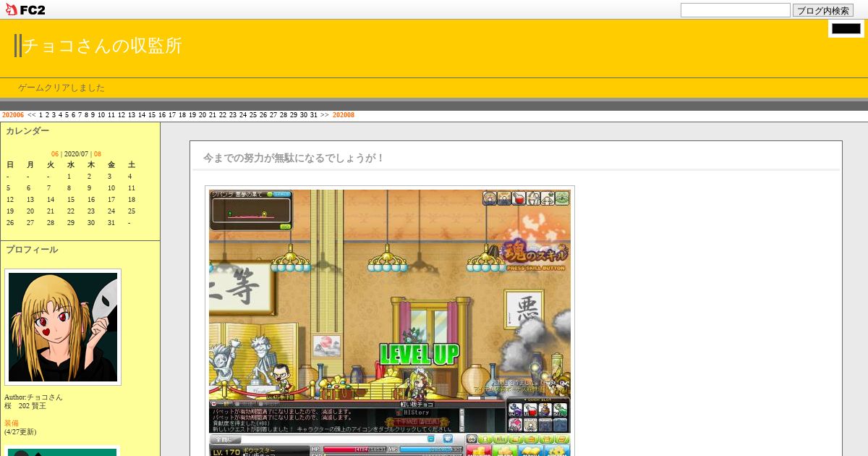This screenshot has height=456, width=868.
Task: Click the 桜 202 賢王 profile text
Action: tap(25, 406)
